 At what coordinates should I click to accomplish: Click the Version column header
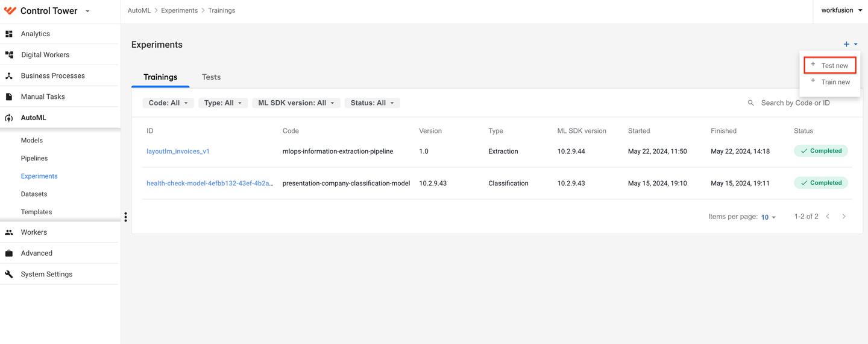(430, 131)
